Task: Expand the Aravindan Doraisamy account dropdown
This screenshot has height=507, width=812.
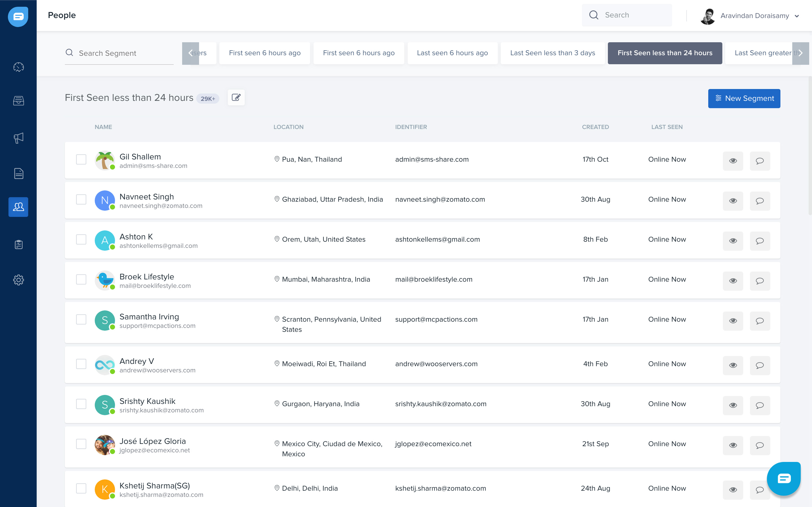Action: tap(796, 16)
